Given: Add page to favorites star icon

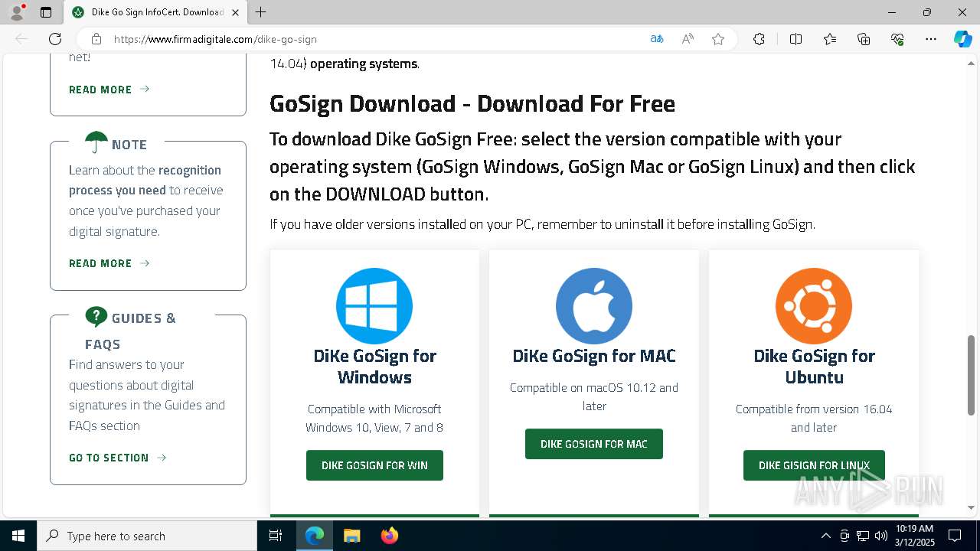Looking at the screenshot, I should click(718, 39).
